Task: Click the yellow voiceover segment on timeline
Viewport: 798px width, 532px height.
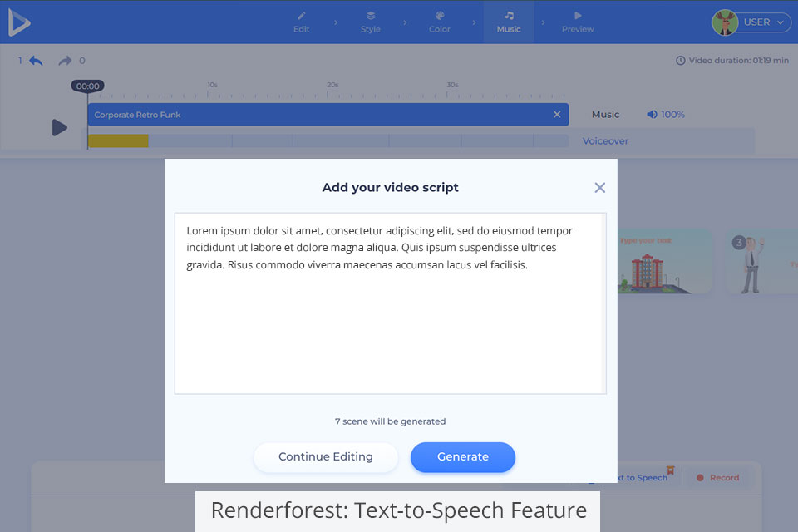Action: click(118, 141)
